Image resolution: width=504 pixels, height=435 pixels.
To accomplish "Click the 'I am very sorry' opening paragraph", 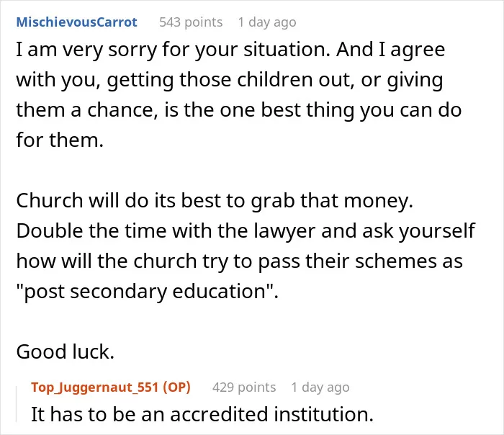I will tap(239, 94).
